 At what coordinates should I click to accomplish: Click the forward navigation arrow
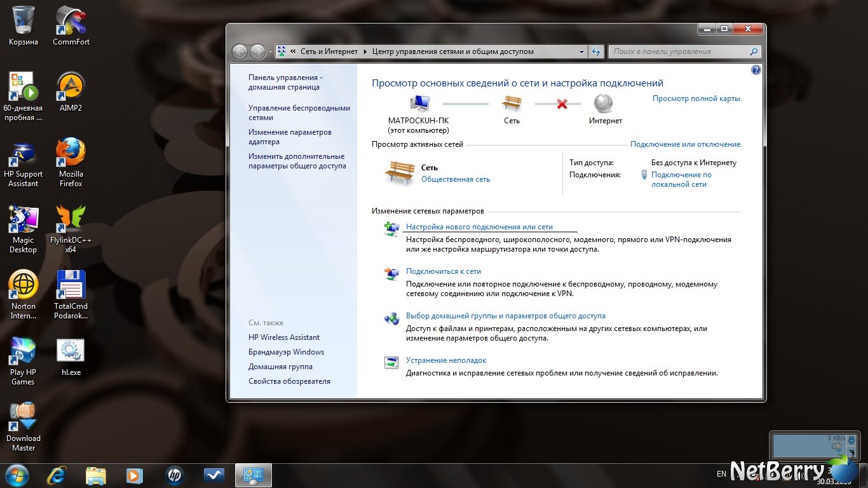pyautogui.click(x=257, y=51)
